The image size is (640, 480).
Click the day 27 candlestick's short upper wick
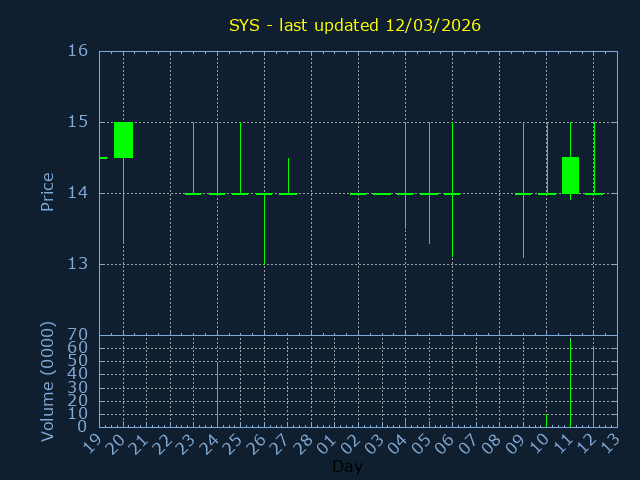tap(288, 175)
